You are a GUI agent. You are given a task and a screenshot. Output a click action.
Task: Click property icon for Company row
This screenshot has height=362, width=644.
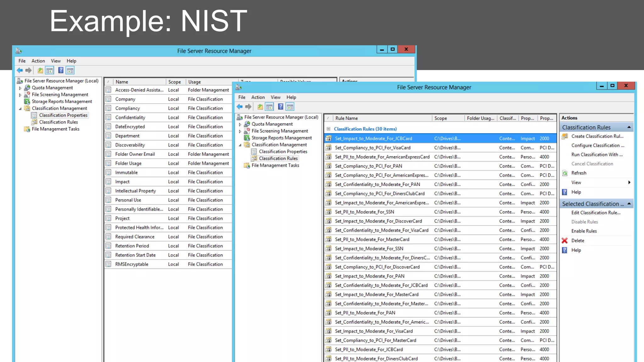click(x=108, y=99)
